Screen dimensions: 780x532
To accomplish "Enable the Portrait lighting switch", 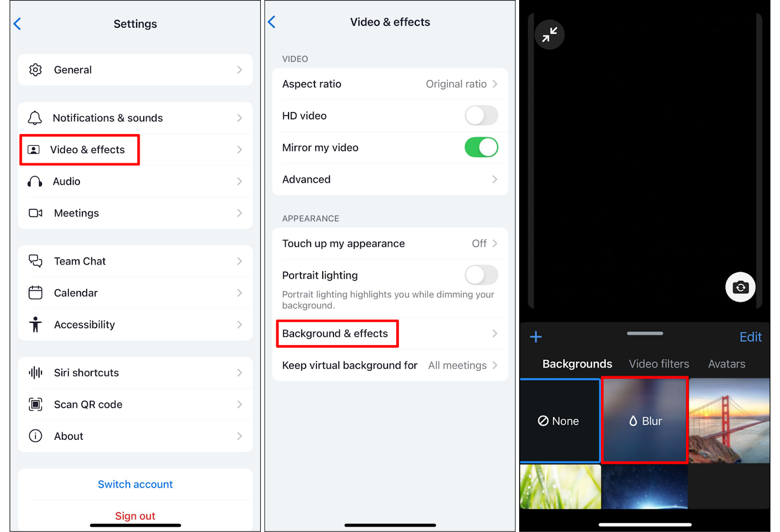I will pyautogui.click(x=481, y=275).
